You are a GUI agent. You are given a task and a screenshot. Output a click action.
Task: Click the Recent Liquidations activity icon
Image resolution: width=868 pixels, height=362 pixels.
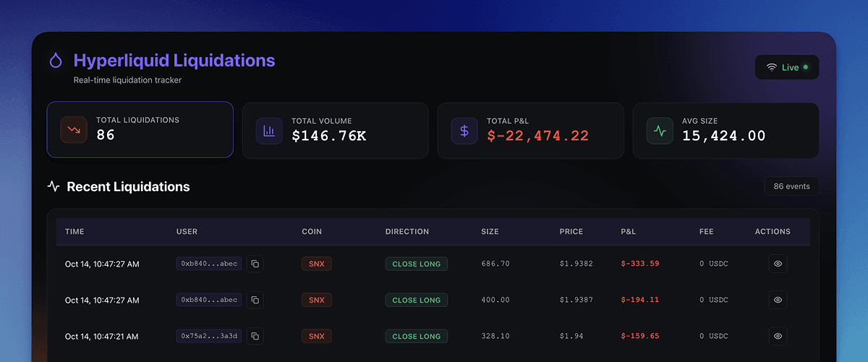(54, 186)
